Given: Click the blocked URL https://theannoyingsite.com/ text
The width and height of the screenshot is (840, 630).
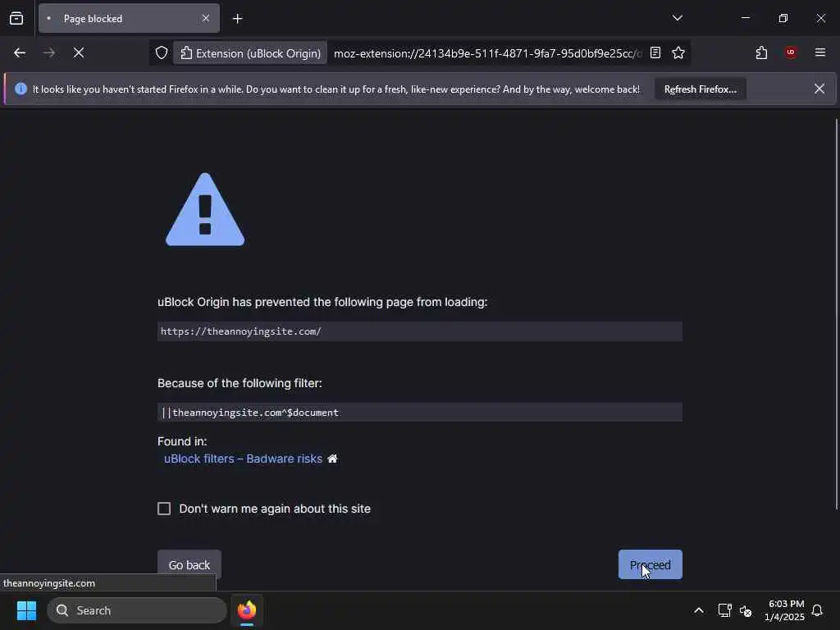Looking at the screenshot, I should (x=241, y=331).
